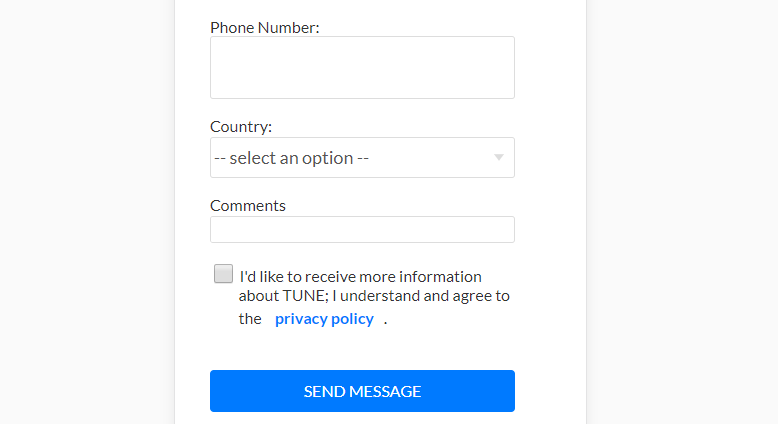Image resolution: width=778 pixels, height=424 pixels.
Task: Open the Country dropdown arrow
Action: (x=499, y=158)
